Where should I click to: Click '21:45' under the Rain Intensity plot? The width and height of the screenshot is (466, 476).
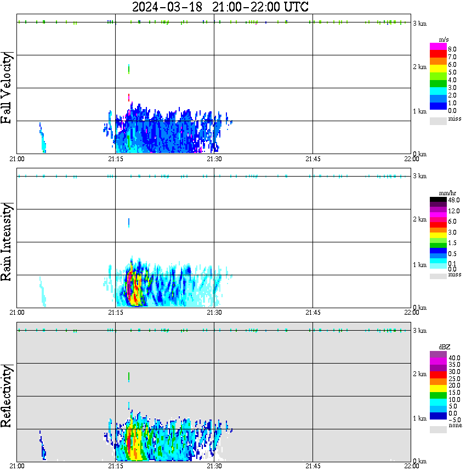point(312,313)
